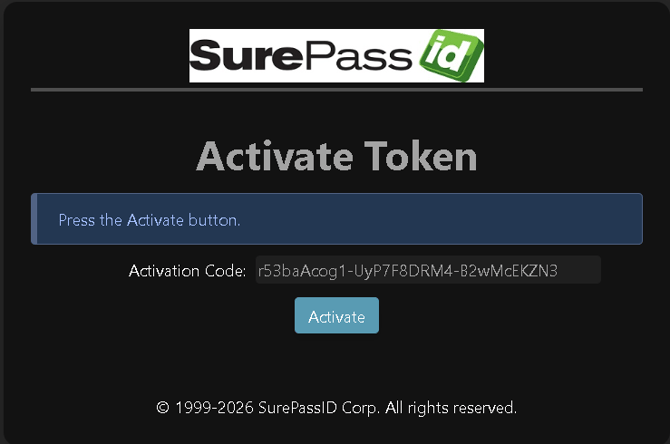Click the 1999-2026 year range in the footer
Viewport: 670px width, 444px height.
click(214, 408)
